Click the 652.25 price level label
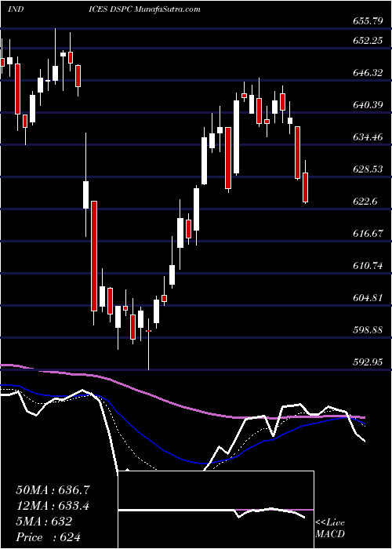 click(x=367, y=41)
